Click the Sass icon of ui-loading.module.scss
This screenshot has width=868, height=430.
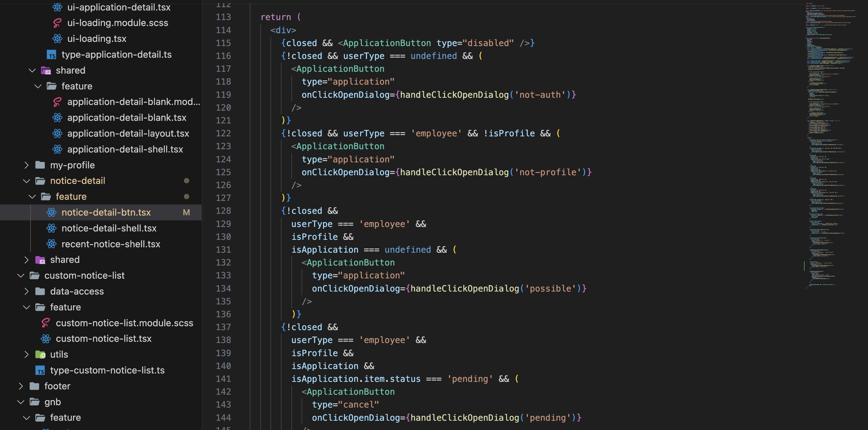point(57,23)
